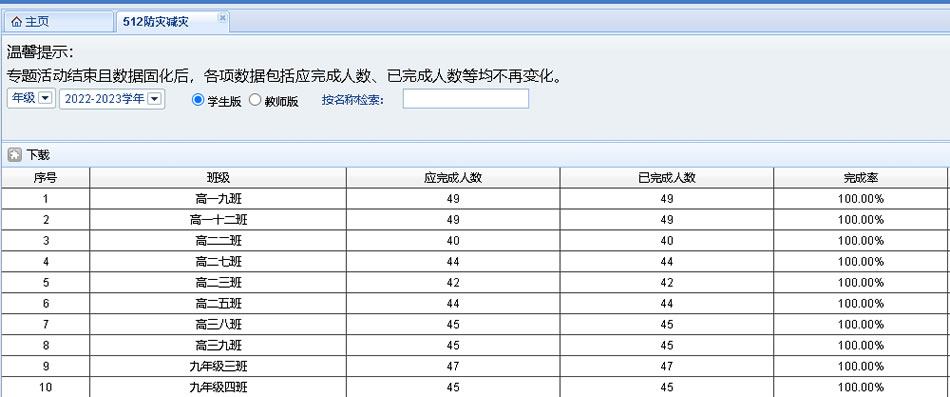Select the 九年级三班 class cell
The height and width of the screenshot is (397, 950).
(x=218, y=366)
